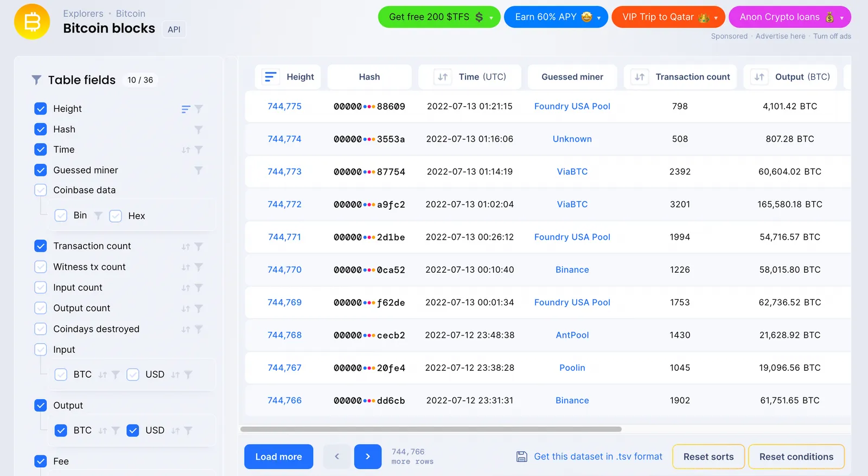Click Reset sorts button

click(x=709, y=456)
